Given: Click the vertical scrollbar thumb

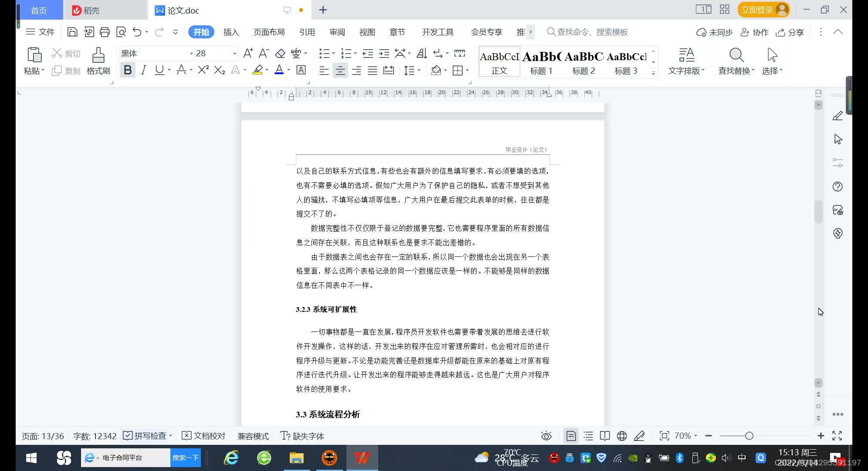Looking at the screenshot, I should (x=818, y=212).
